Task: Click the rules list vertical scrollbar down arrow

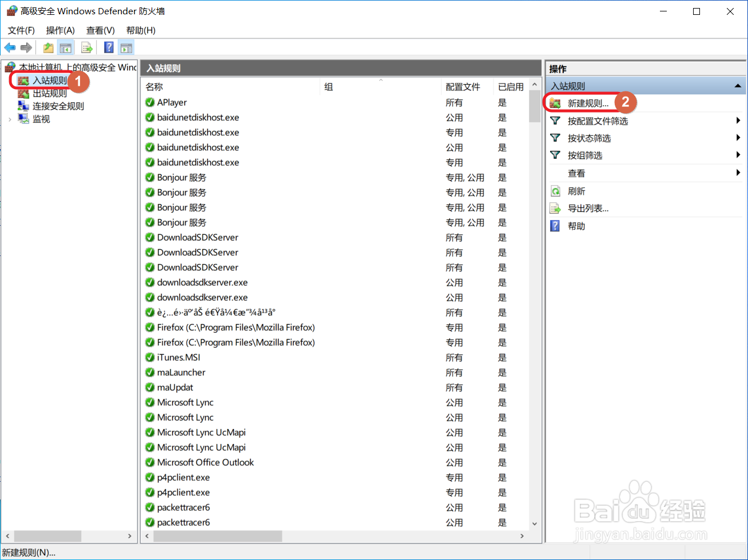Action: pos(535,523)
